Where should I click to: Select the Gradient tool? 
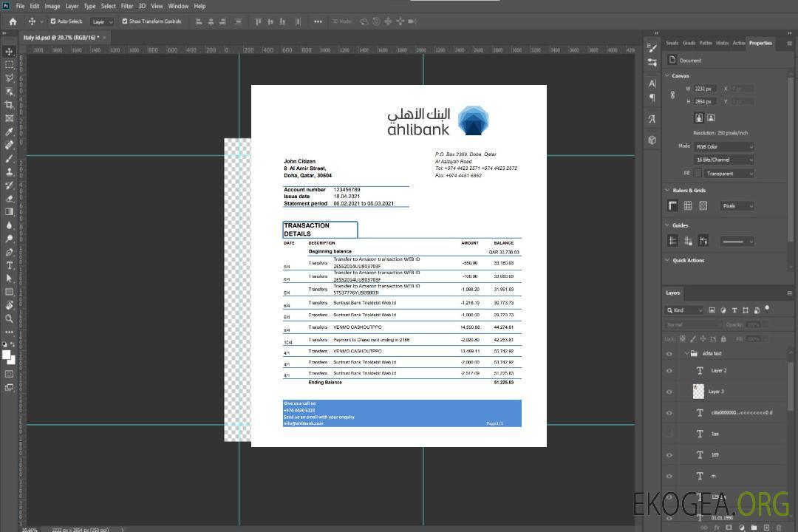9,212
